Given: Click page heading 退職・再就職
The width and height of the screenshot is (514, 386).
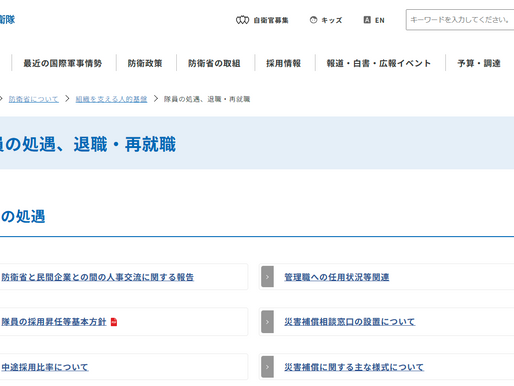Looking at the screenshot, I should tap(125, 144).
